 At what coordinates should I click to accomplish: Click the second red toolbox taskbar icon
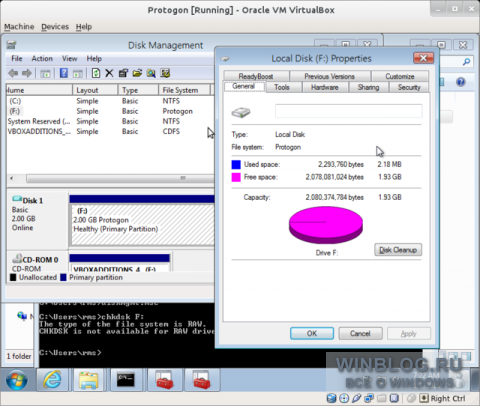201,380
